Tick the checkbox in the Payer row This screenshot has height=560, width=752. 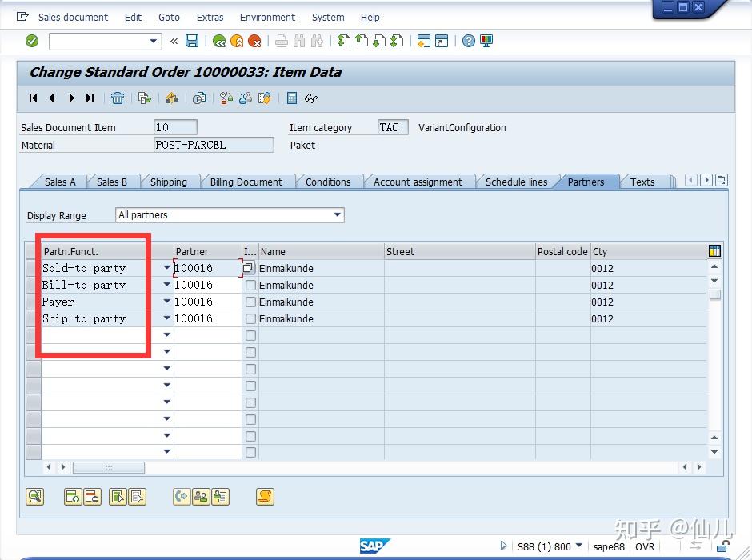tap(251, 302)
